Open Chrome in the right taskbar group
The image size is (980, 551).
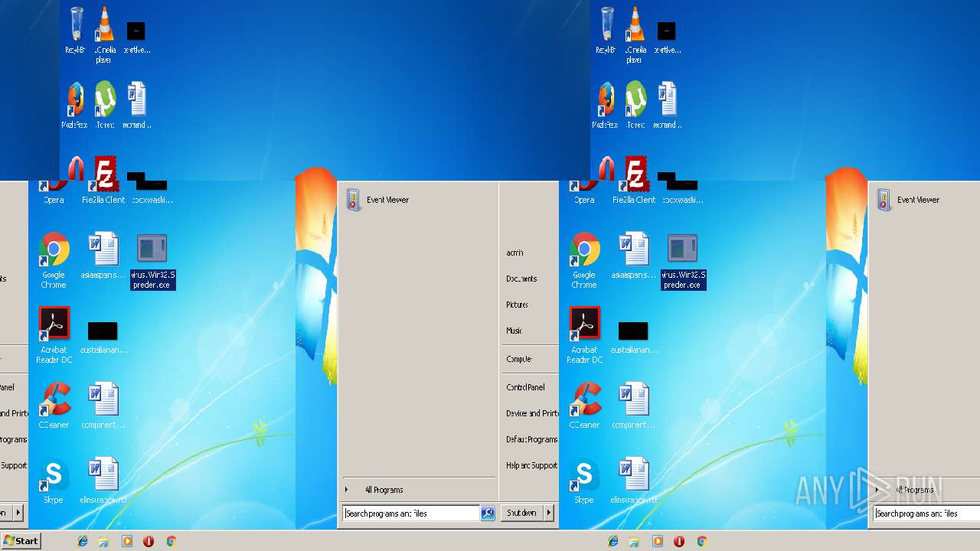tap(702, 541)
